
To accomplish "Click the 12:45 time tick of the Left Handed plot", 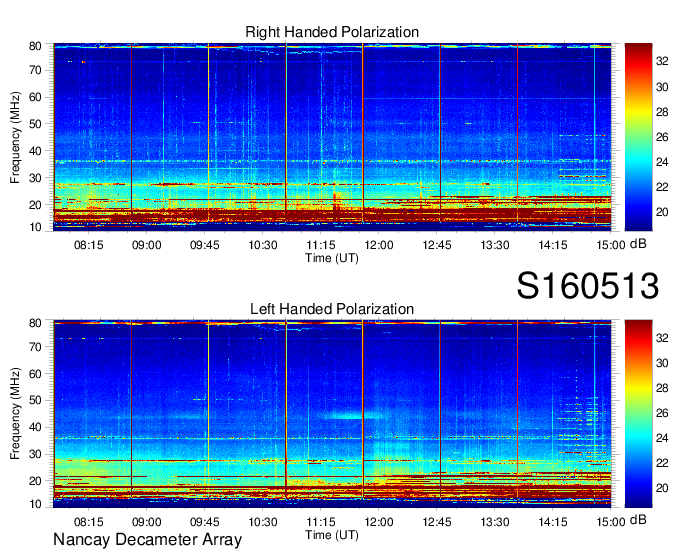I will (x=437, y=522).
